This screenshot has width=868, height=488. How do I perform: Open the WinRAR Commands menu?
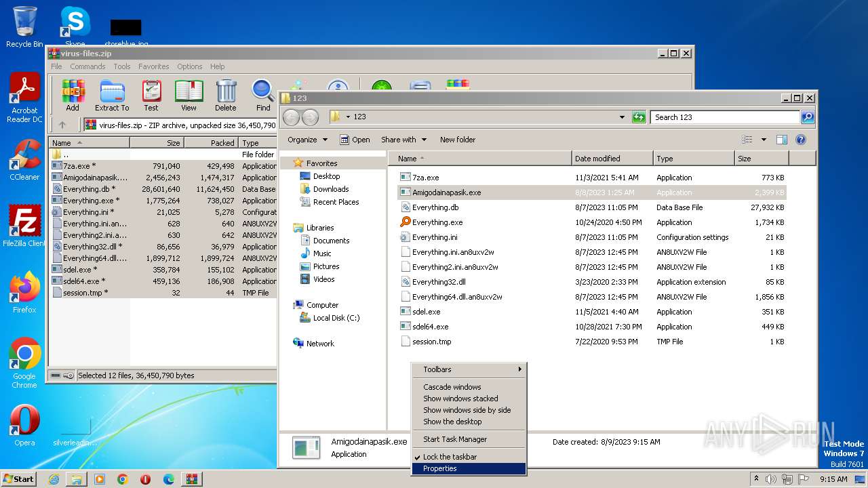(x=87, y=66)
